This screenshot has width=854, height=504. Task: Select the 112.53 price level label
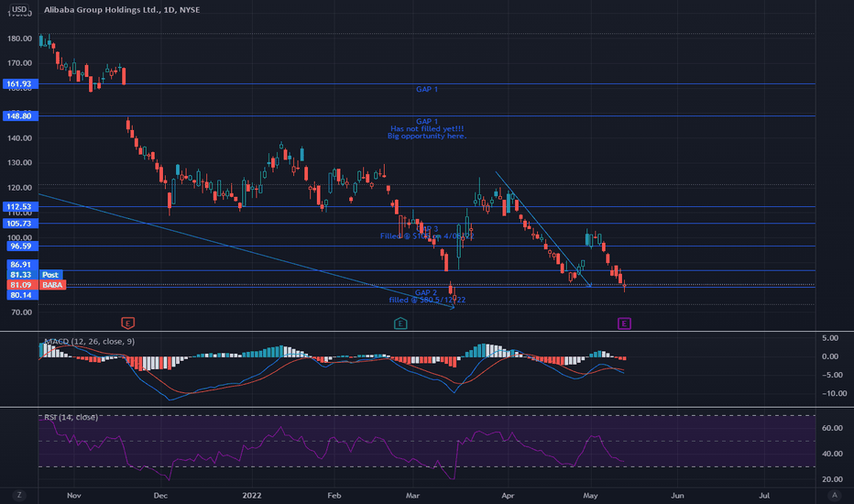click(x=21, y=206)
